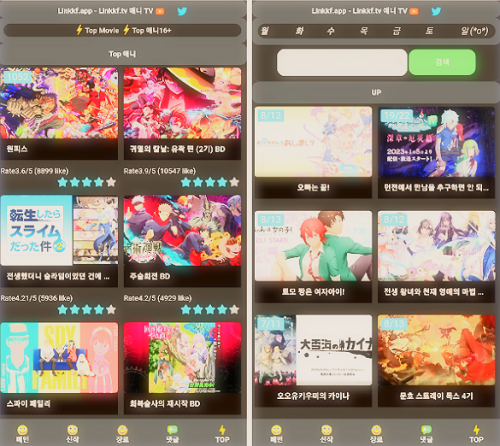The image size is (500, 446).
Task: Select the 목 (Thursday) day tab
Action: tap(363, 31)
